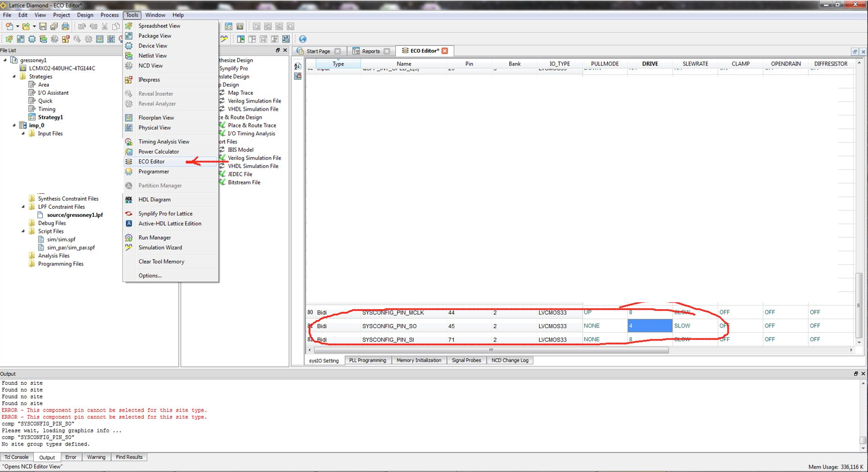Sort table by the SLEWRATE column header

point(695,64)
